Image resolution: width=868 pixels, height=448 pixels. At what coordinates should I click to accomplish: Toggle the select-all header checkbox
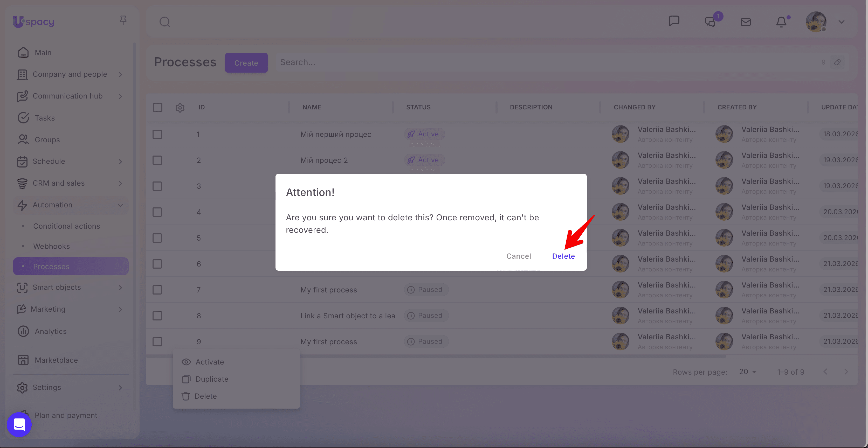tap(157, 107)
